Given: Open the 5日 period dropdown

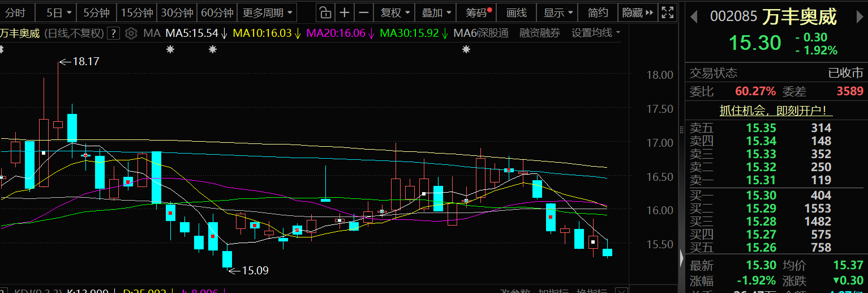Looking at the screenshot, I should tap(59, 12).
